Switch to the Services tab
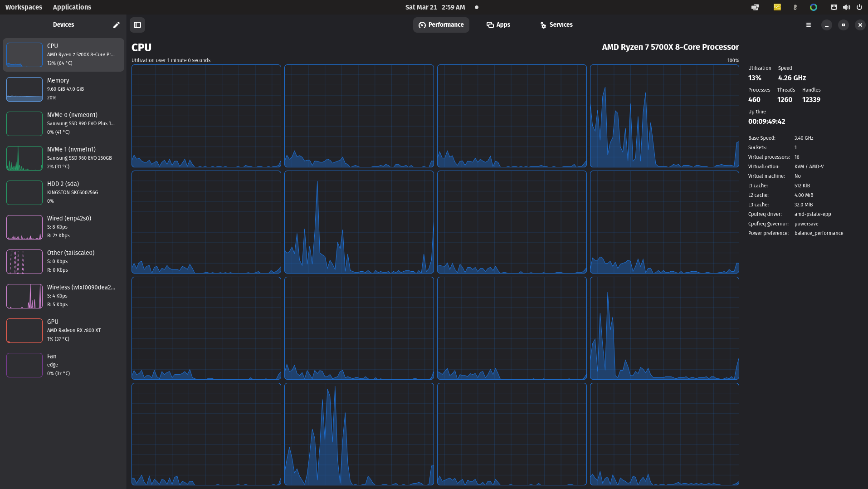868x489 pixels. pos(556,25)
